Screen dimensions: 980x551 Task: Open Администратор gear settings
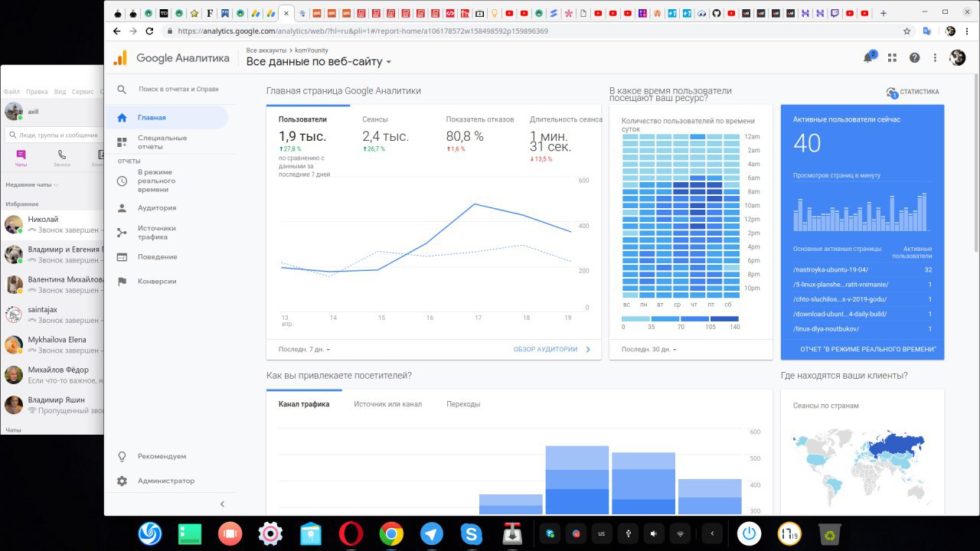click(x=122, y=481)
